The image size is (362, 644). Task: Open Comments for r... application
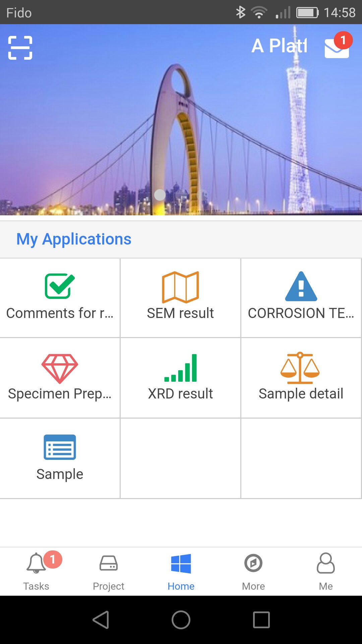60,298
